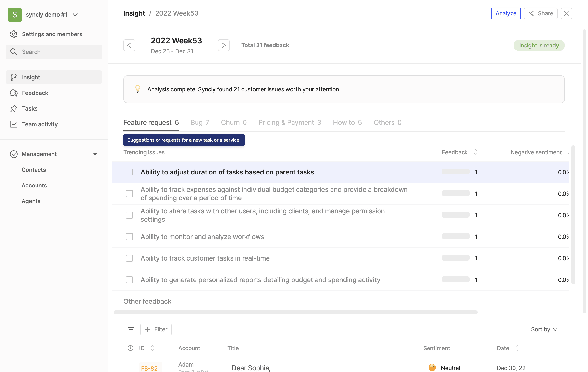This screenshot has height=372, width=588.
Task: Toggle checkbox for Ability to monitor and analyze workflows
Action: click(x=129, y=236)
